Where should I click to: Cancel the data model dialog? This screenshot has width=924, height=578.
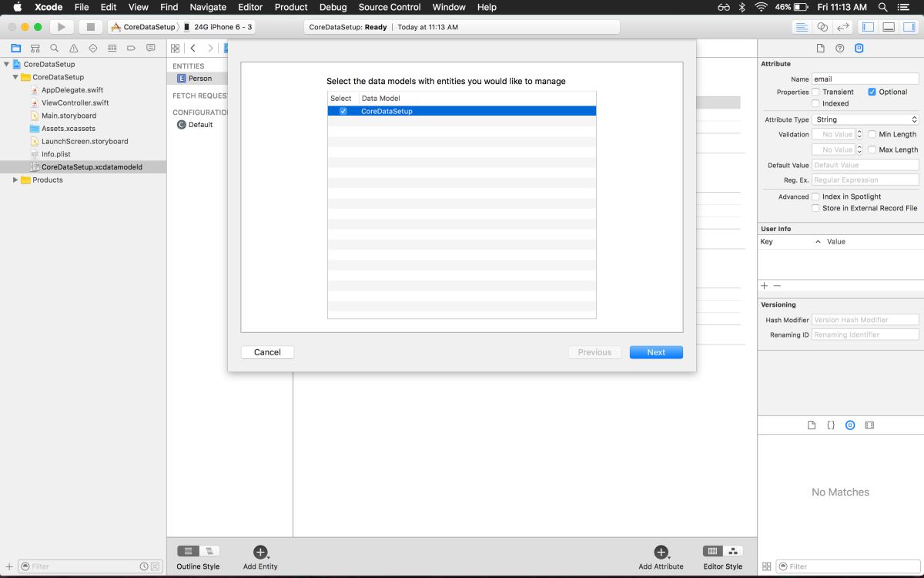coord(267,352)
